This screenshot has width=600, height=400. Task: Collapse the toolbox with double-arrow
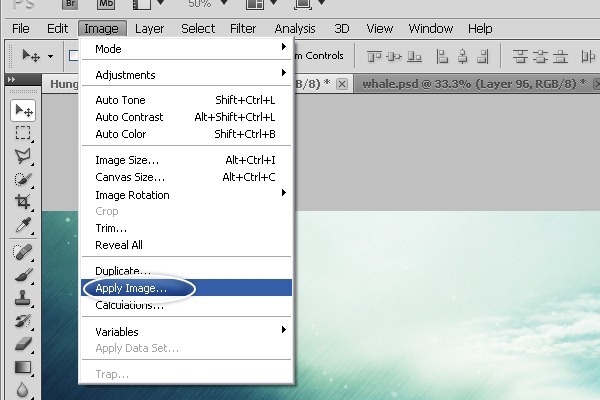pos(11,78)
